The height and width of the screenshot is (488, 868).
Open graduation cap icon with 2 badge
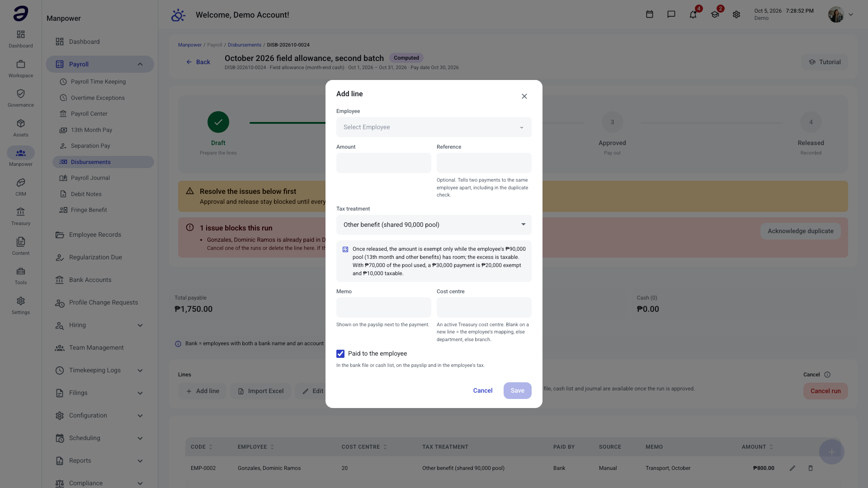[715, 14]
